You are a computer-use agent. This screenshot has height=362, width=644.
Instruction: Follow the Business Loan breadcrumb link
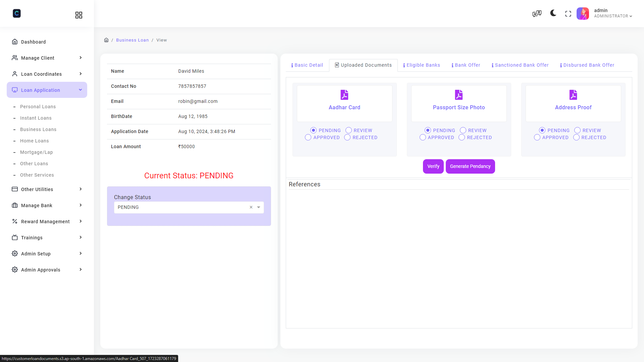[x=132, y=40]
